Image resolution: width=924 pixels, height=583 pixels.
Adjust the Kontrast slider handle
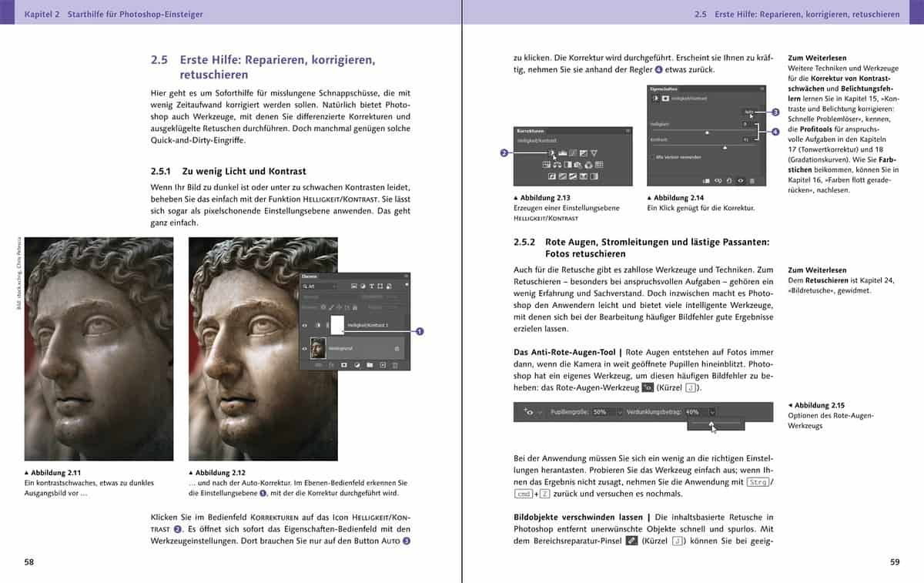[725, 148]
